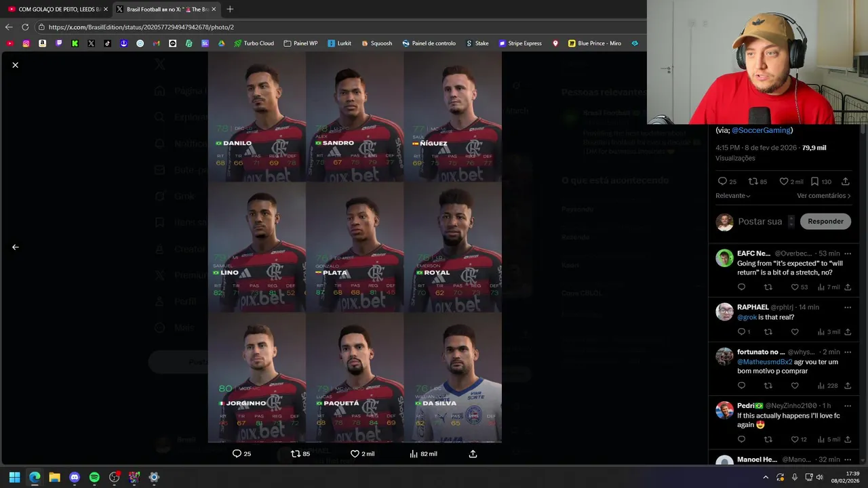Open File Explorer from the taskbar
Image resolution: width=868 pixels, height=488 pixels.
coord(54,477)
